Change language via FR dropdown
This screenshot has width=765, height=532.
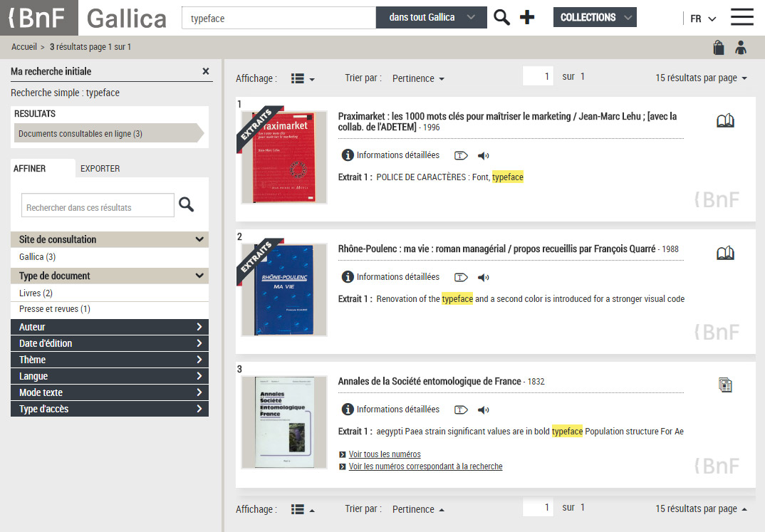703,19
